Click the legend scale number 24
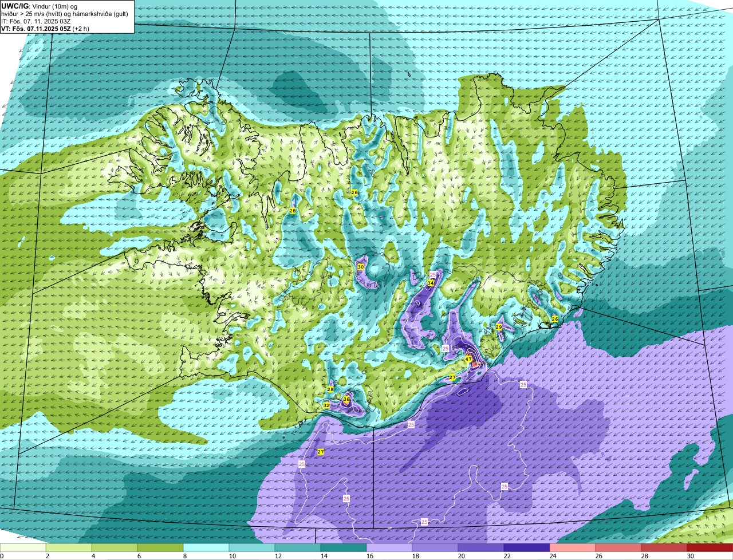The height and width of the screenshot is (560, 733). point(553,556)
